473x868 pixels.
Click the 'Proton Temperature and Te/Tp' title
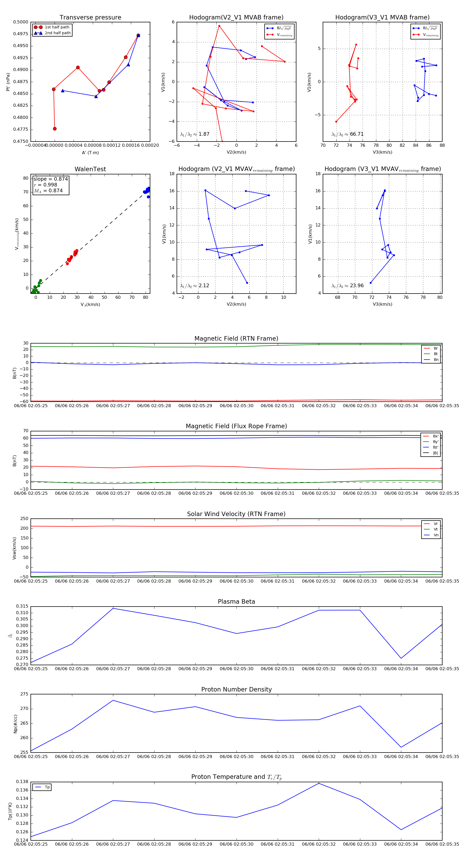(236, 777)
